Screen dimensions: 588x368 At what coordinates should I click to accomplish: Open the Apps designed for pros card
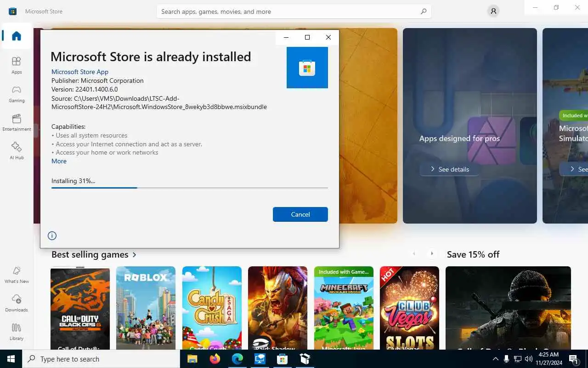pyautogui.click(x=470, y=126)
